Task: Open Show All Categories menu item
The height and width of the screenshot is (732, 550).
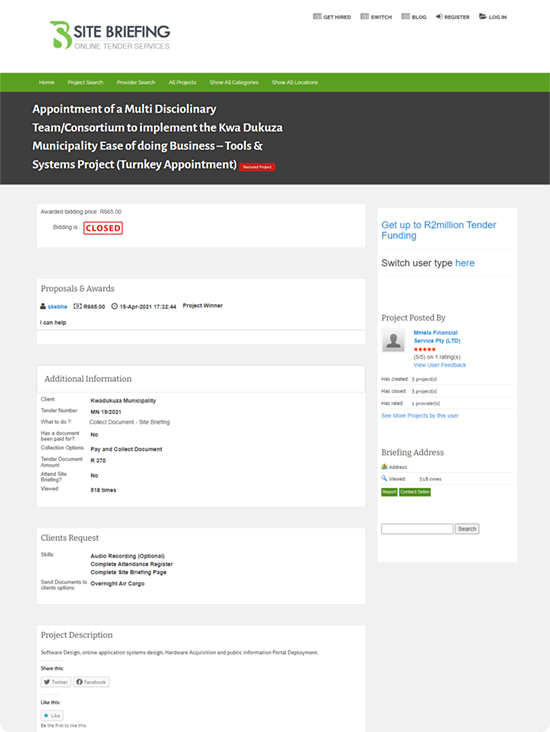Action: [x=234, y=82]
